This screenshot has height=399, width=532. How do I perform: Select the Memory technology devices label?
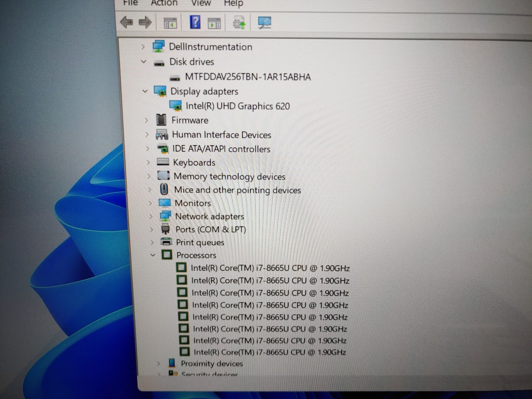[229, 177]
